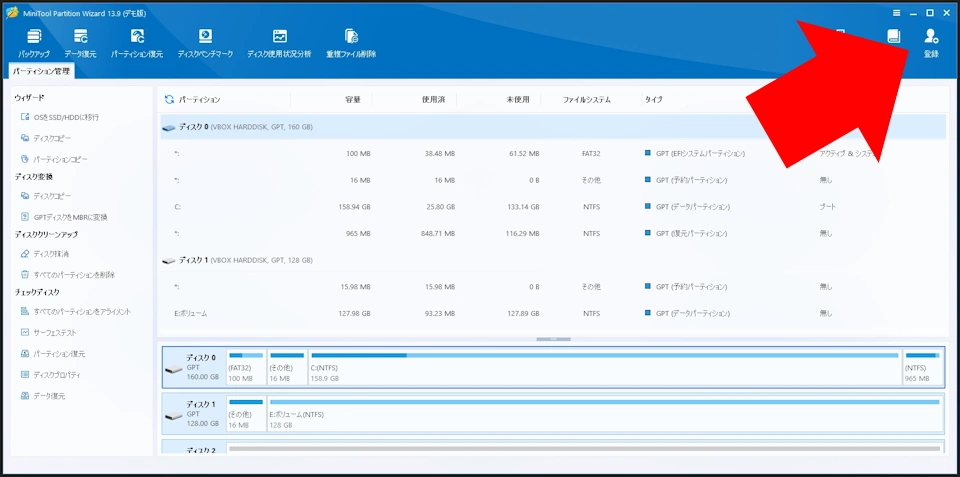This screenshot has height=477, width=960.
Task: Click the ディスク 0 GPT 160.00 GB label in the disk map
Action: (x=193, y=367)
